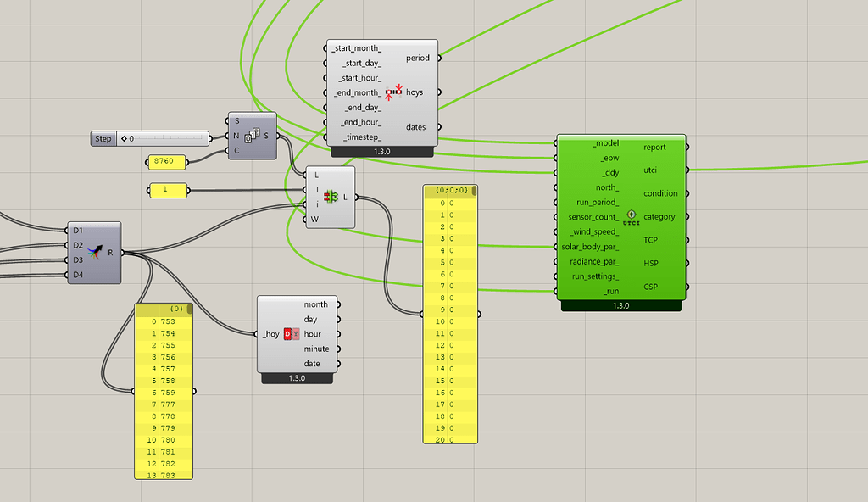Click the Series component icon

click(252, 135)
